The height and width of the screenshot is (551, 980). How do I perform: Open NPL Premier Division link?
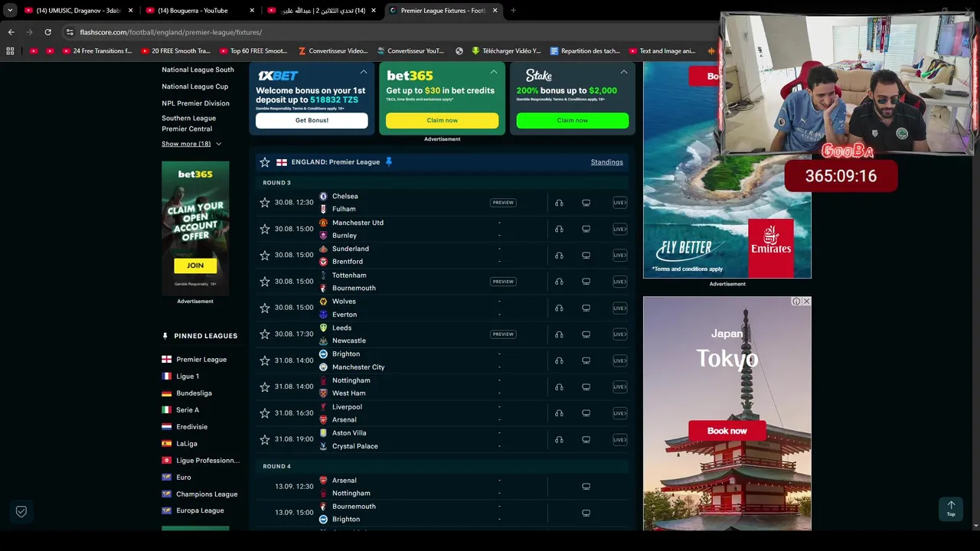tap(195, 103)
